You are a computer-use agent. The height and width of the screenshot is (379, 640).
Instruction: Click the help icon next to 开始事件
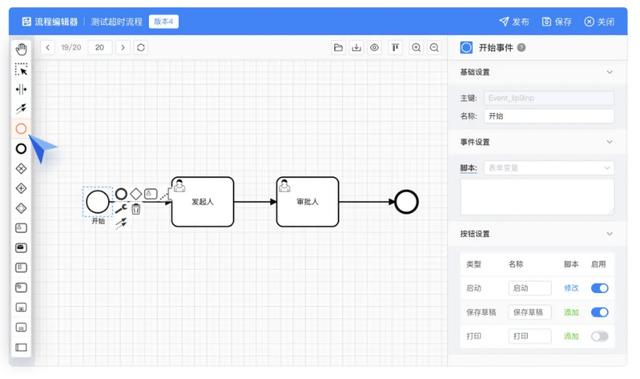click(521, 48)
